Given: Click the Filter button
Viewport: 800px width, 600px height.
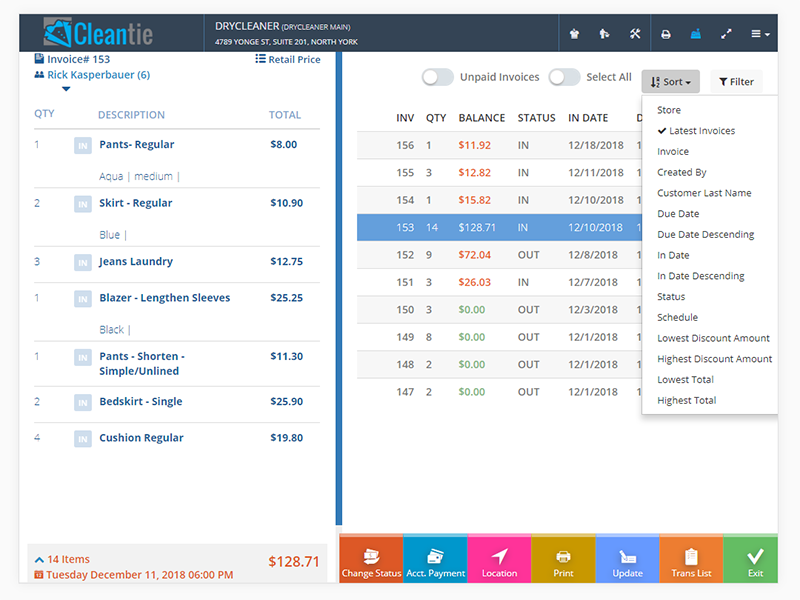Looking at the screenshot, I should pos(736,82).
